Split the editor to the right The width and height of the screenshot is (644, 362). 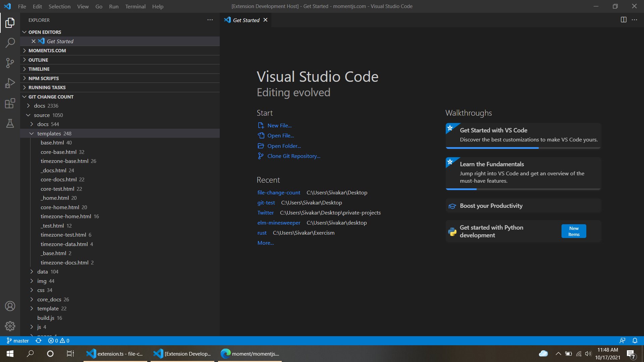click(624, 20)
